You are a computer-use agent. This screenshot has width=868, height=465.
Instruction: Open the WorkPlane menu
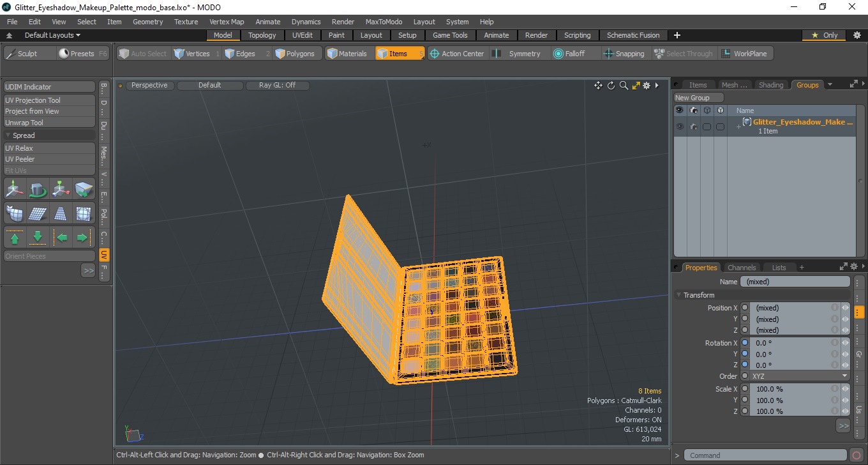745,54
